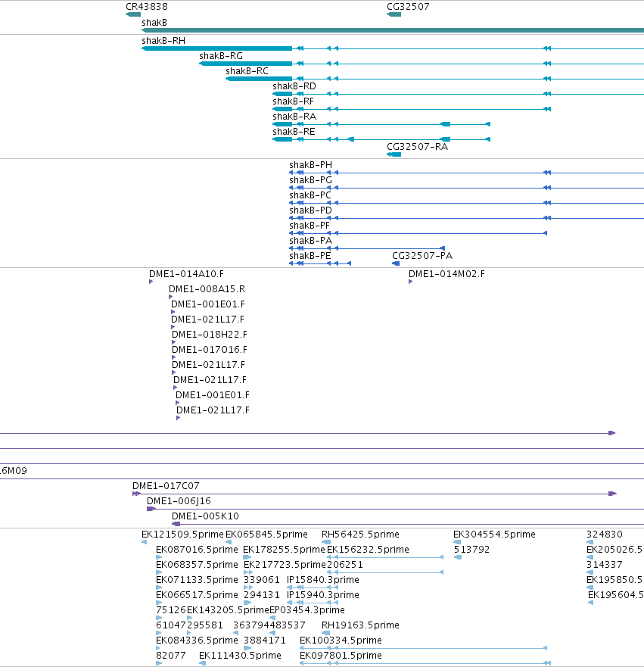Click EST label EK066517.5prime
Viewport: 644px width, 667px height.
click(197, 595)
